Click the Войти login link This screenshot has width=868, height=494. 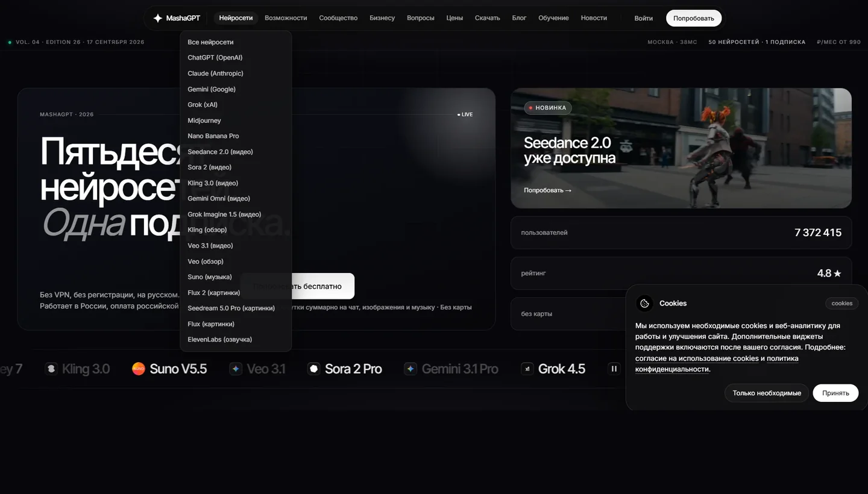(643, 18)
